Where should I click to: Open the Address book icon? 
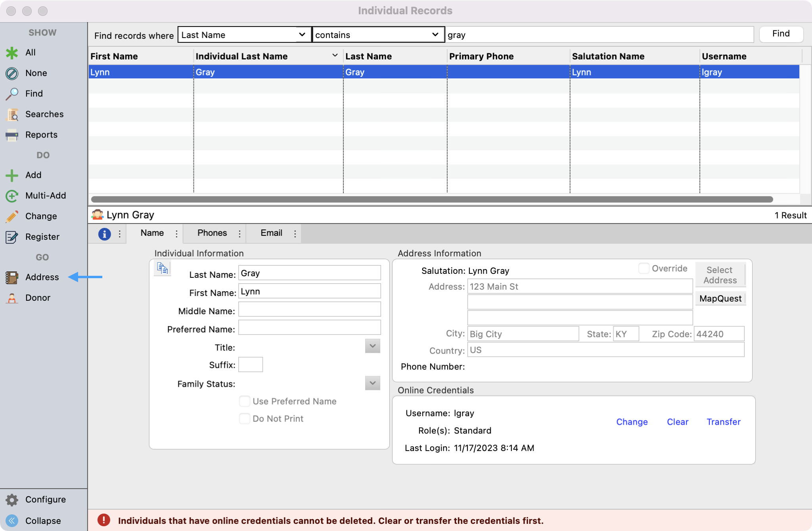point(12,277)
